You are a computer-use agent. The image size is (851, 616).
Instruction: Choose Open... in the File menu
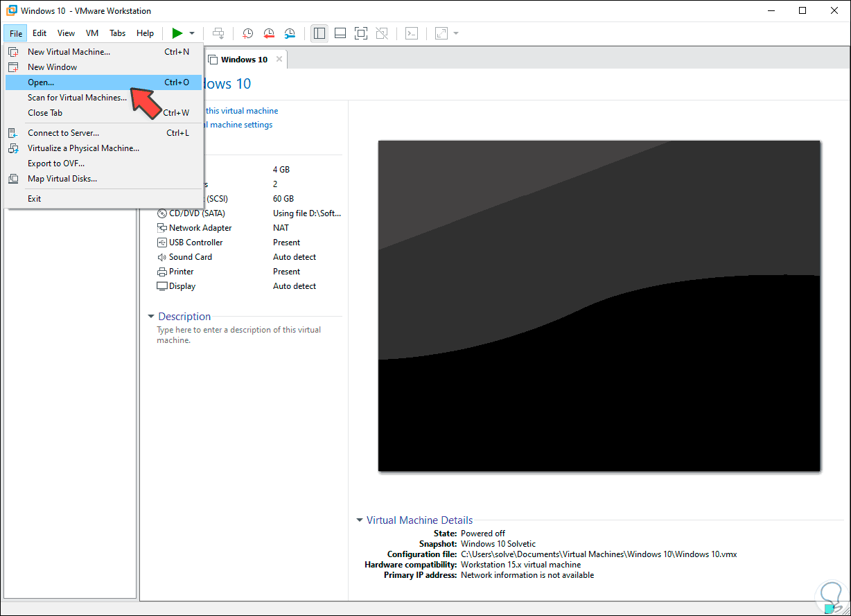(103, 82)
